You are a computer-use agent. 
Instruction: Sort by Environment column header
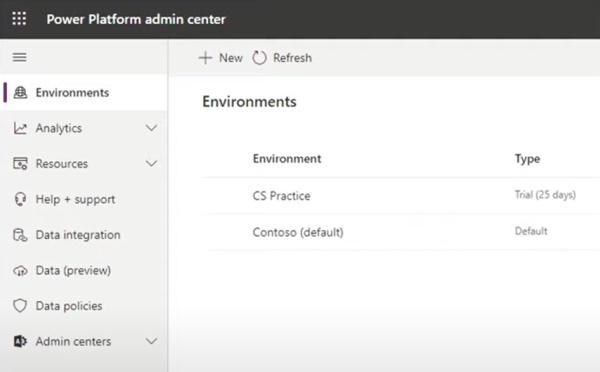(287, 158)
